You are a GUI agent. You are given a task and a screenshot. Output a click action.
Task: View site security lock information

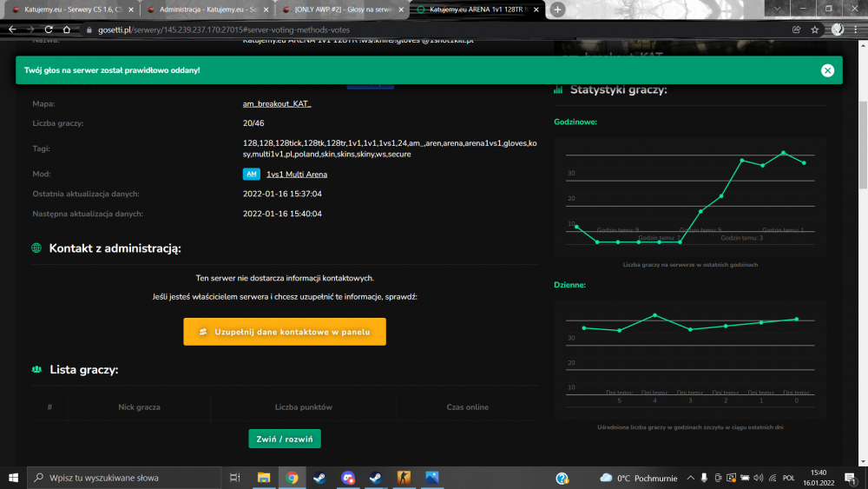tap(89, 30)
